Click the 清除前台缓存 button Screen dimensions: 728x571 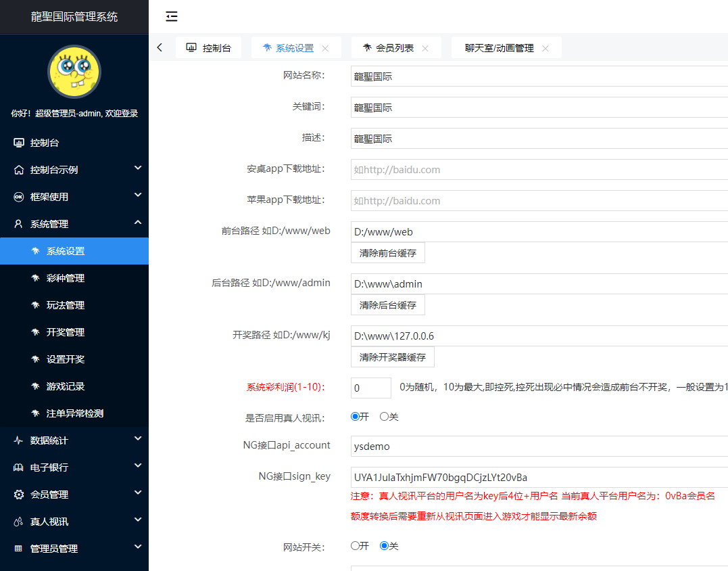pos(387,253)
